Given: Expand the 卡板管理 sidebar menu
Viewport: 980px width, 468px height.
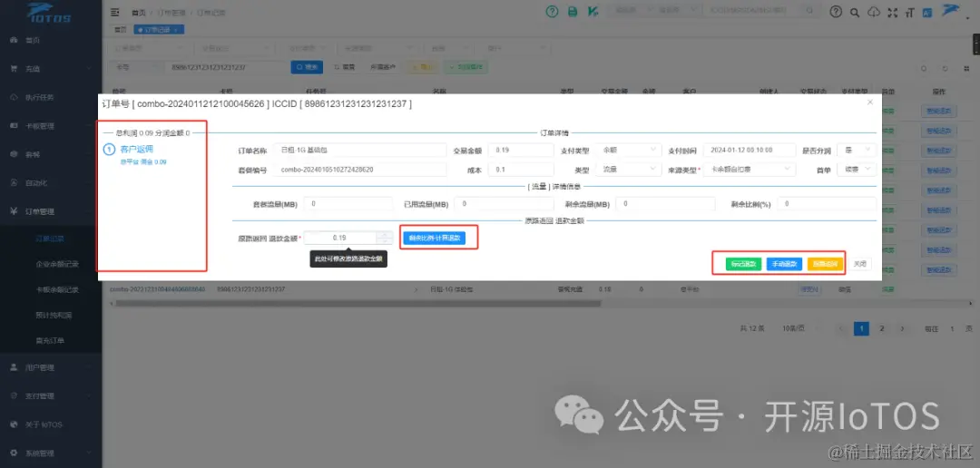Looking at the screenshot, I should coord(51,125).
